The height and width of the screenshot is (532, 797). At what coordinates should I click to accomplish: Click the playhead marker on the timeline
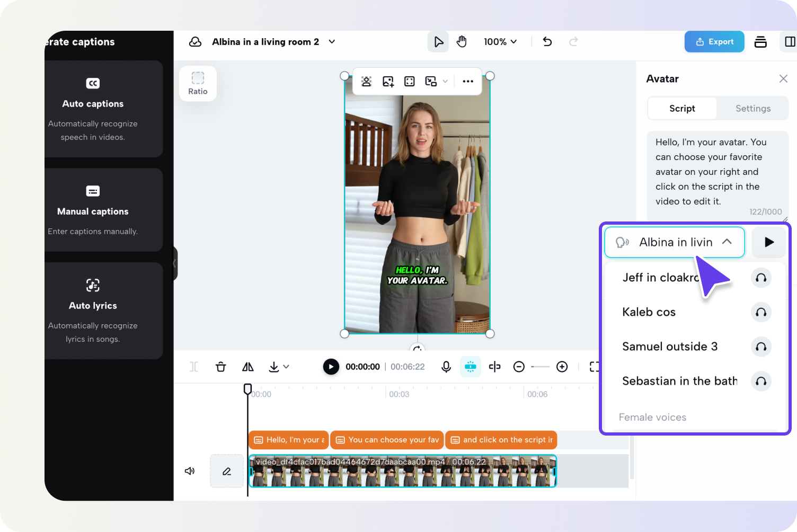[x=247, y=389]
